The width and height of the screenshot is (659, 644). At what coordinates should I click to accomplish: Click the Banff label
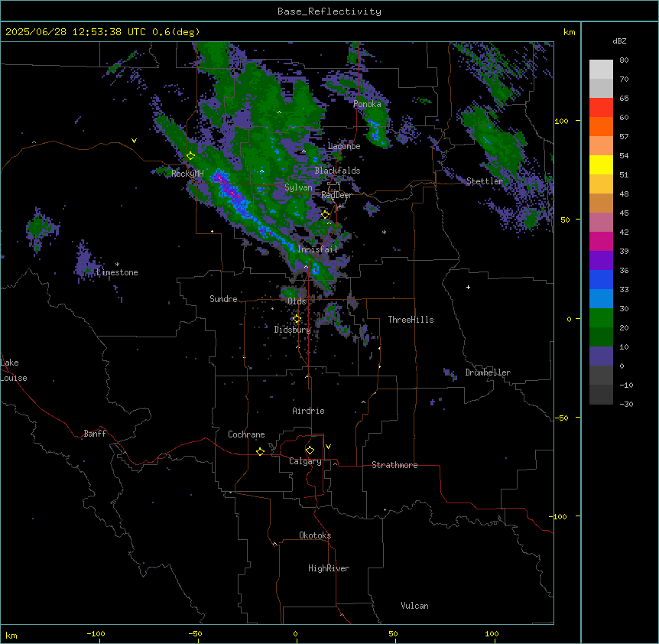pos(95,434)
